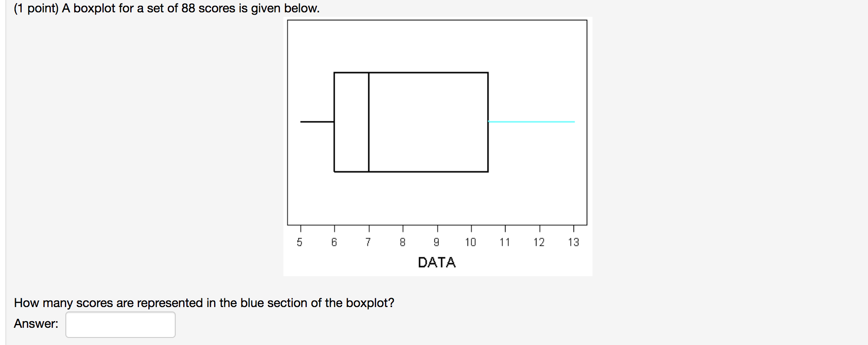Click the number 11 tick label
Image resolution: width=868 pixels, height=345 pixels.
(x=505, y=242)
